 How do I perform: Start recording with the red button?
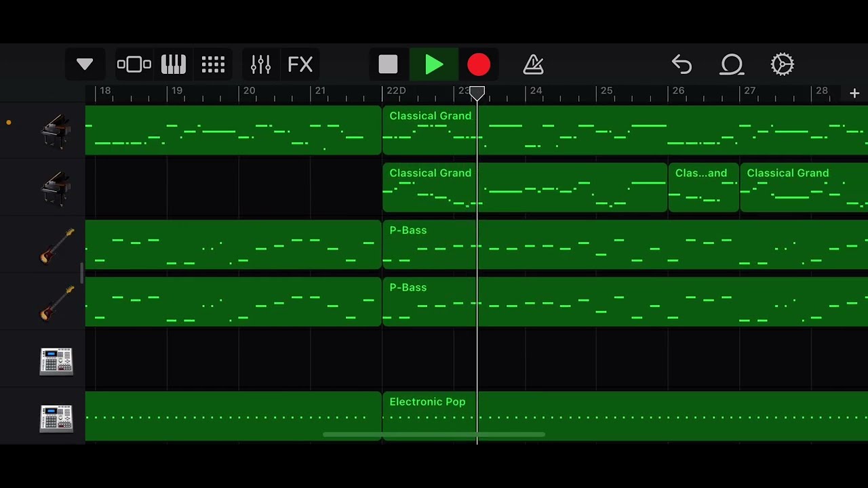(x=479, y=64)
